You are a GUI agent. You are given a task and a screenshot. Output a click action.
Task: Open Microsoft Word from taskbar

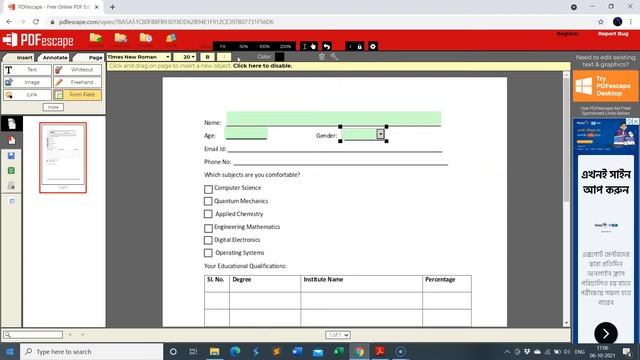297,351
